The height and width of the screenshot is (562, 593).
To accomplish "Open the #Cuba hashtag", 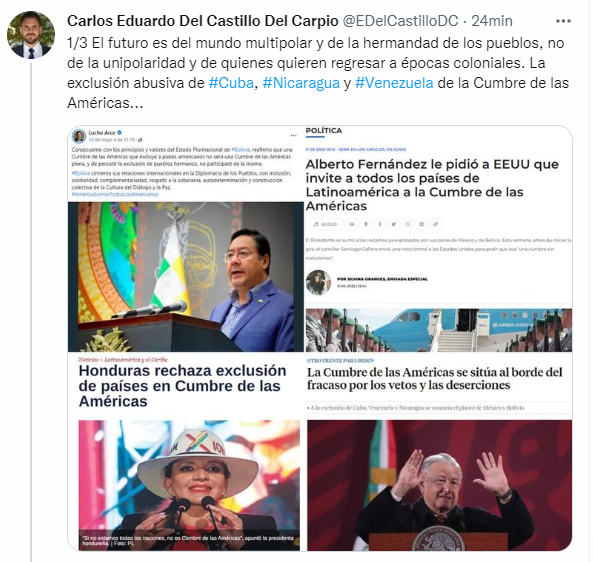I will click(x=231, y=83).
